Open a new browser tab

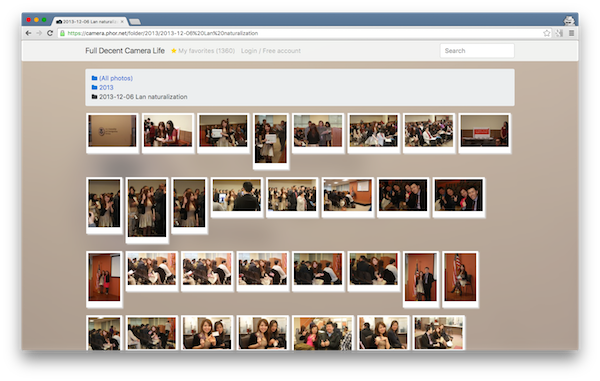click(x=135, y=22)
